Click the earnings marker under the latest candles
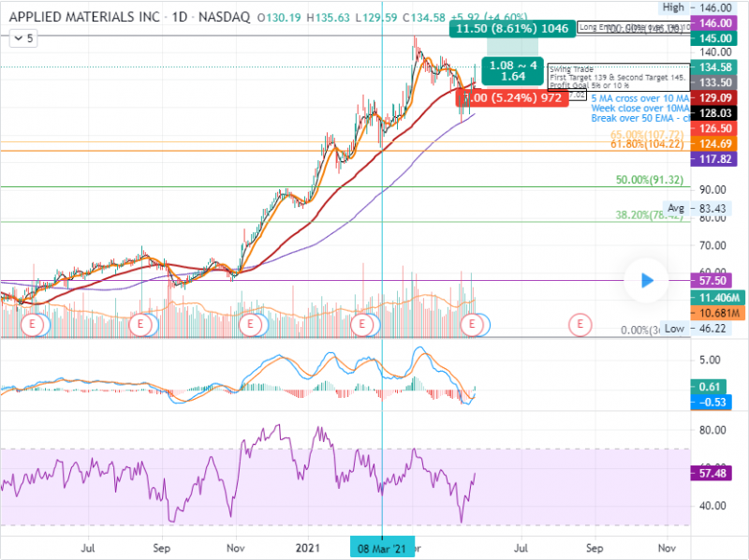The image size is (749, 560). click(x=473, y=324)
